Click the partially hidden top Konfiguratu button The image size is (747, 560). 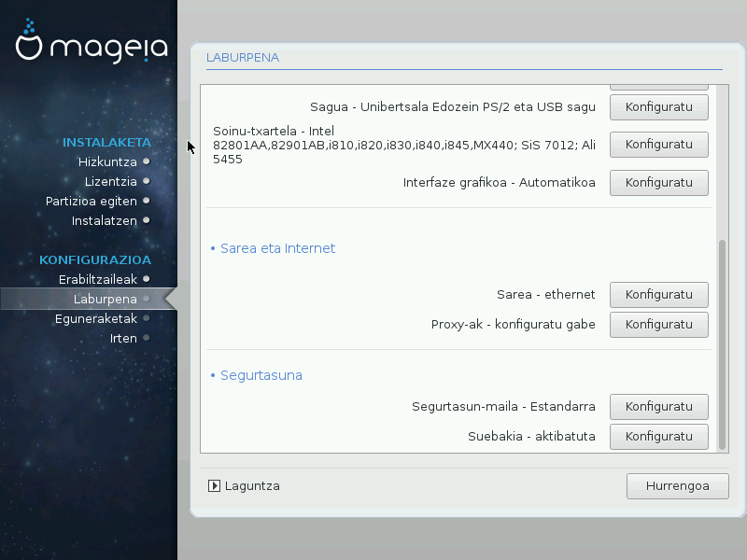[x=658, y=87]
